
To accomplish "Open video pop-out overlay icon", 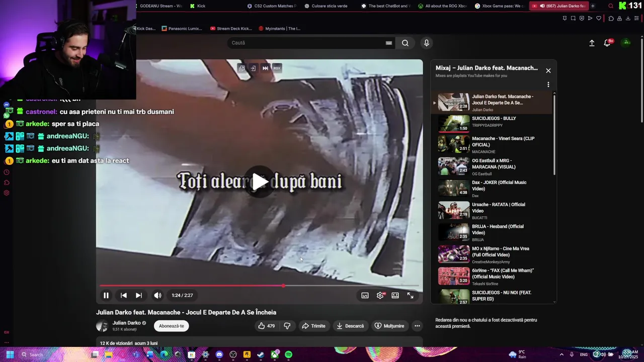I will pyautogui.click(x=242, y=68).
